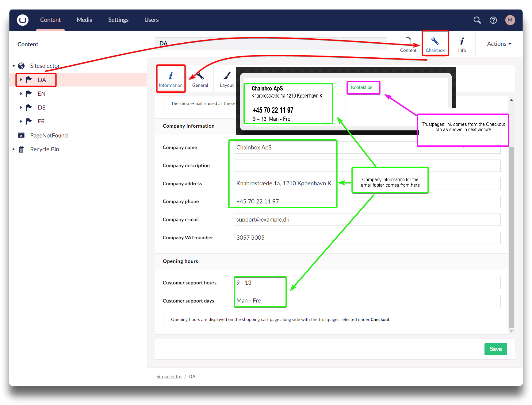Click the Recycle Bin trash icon
532x405 pixels.
click(x=21, y=149)
